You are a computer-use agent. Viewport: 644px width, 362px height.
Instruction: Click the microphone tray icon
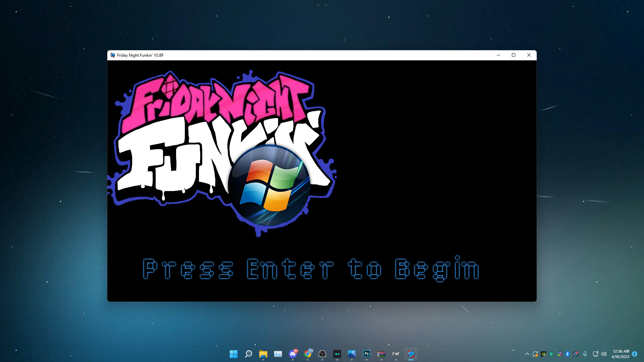585,354
